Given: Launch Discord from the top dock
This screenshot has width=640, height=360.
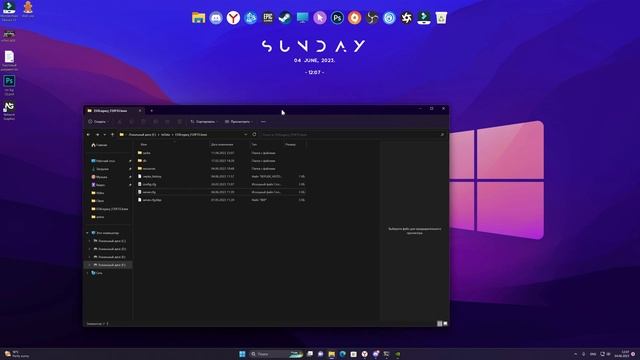Looking at the screenshot, I should tap(216, 18).
